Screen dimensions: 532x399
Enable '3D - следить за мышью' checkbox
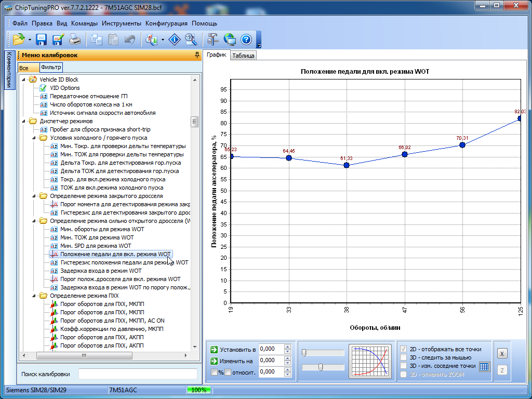[404, 357]
